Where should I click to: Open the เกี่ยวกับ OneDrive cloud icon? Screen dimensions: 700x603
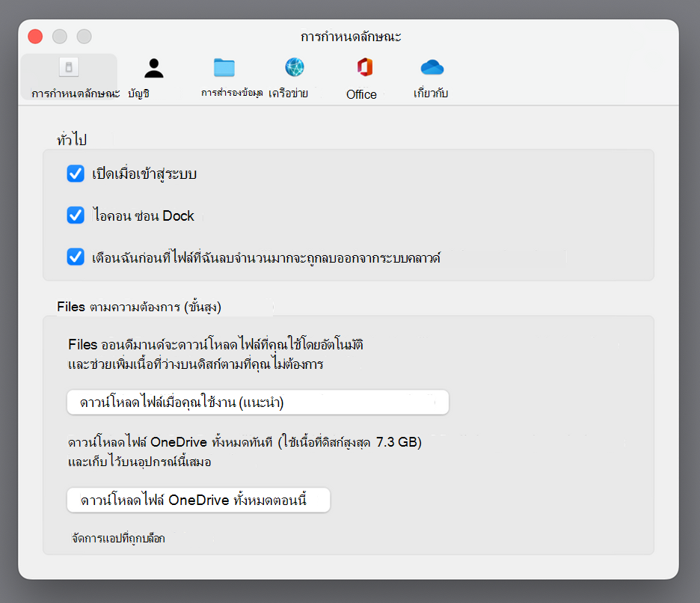(x=432, y=67)
